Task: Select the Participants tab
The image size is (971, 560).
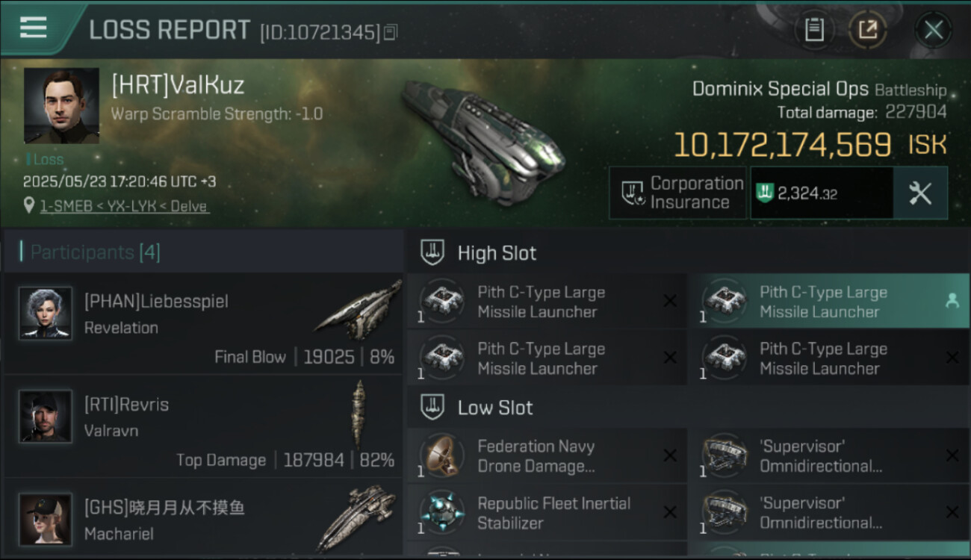Action: coord(95,252)
